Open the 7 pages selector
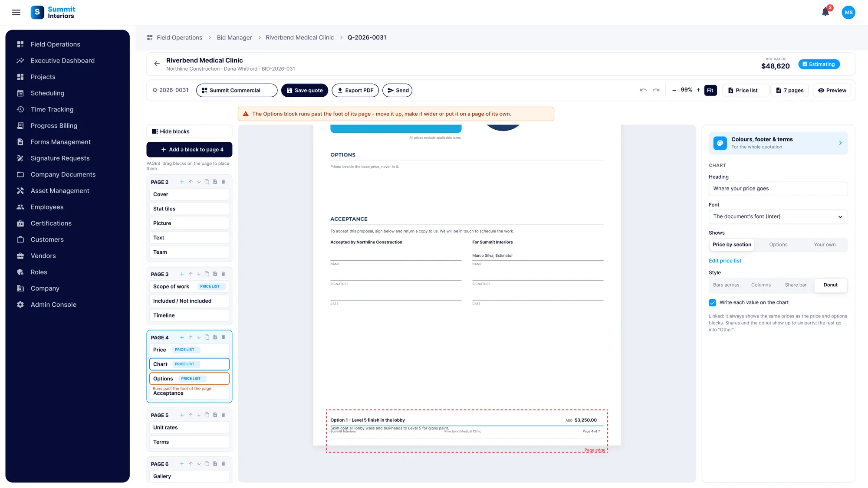The width and height of the screenshot is (868, 488). 789,90
